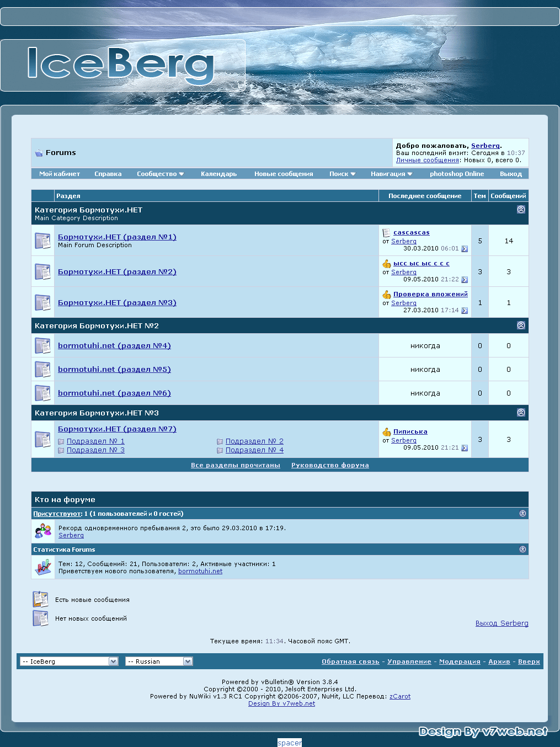Collapse Категория Бормотухи.НЕТ №3 category
Image resolution: width=560 pixels, height=747 pixels.
521,413
